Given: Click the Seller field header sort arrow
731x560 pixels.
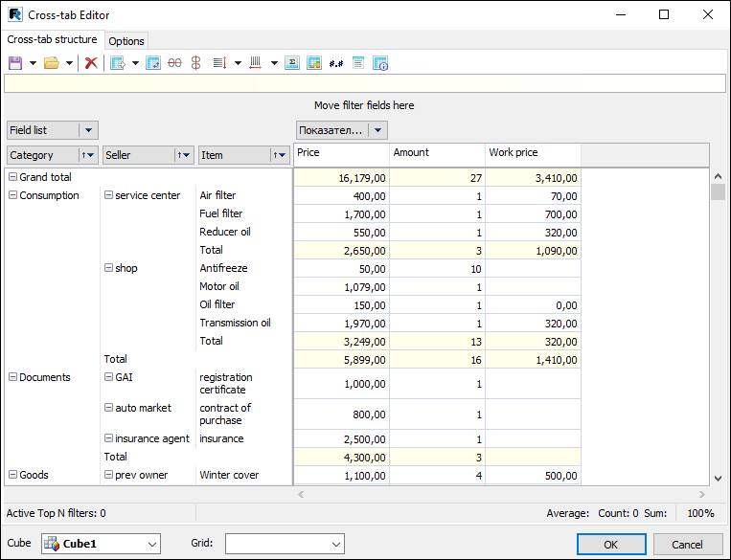Looking at the screenshot, I should coord(183,155).
